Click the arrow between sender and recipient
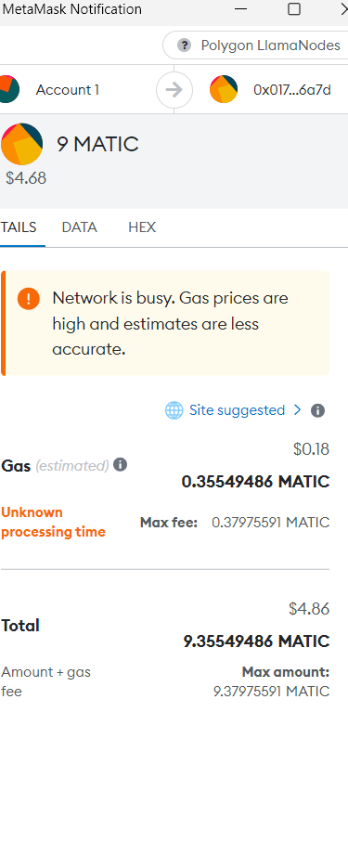The image size is (348, 868). coord(174,89)
